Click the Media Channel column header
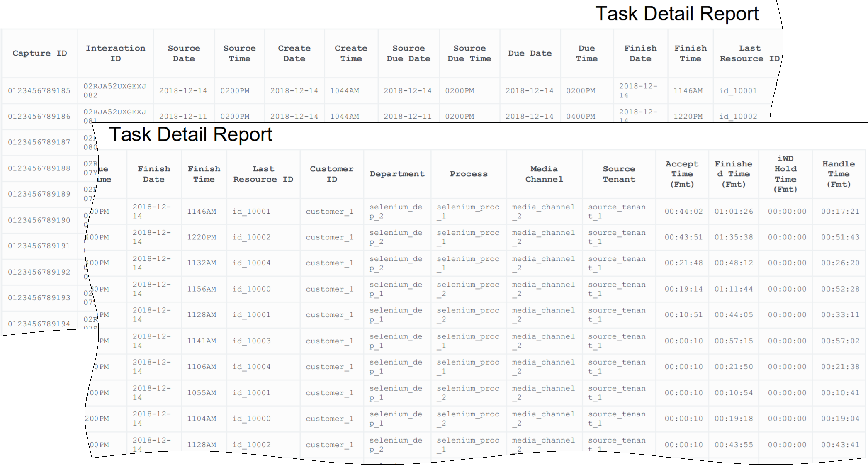 [x=544, y=174]
